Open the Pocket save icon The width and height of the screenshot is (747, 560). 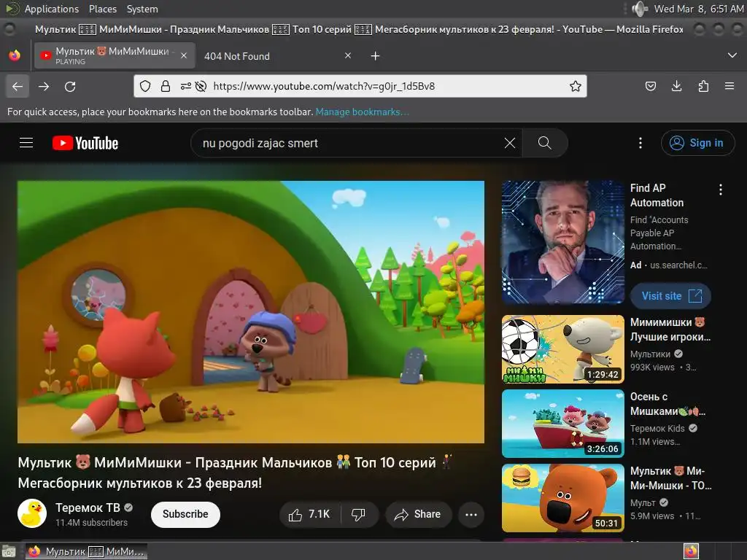click(650, 86)
